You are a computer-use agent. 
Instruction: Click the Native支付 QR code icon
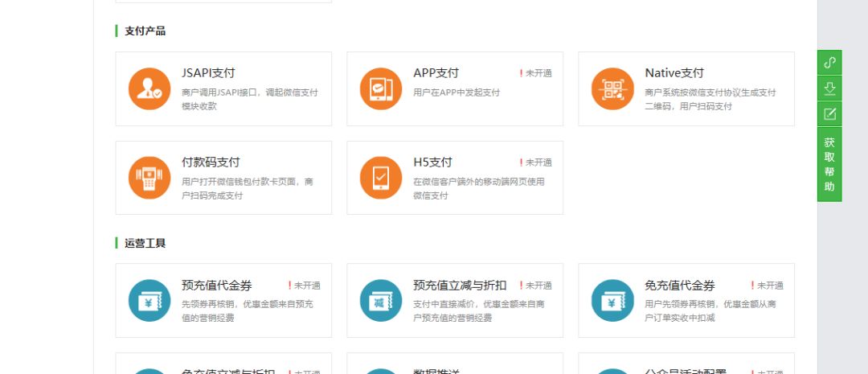tap(612, 88)
